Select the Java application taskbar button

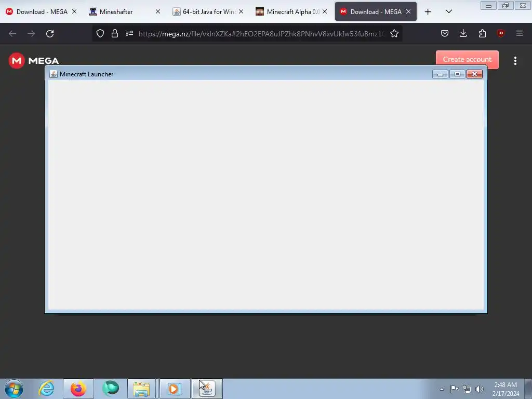207,389
